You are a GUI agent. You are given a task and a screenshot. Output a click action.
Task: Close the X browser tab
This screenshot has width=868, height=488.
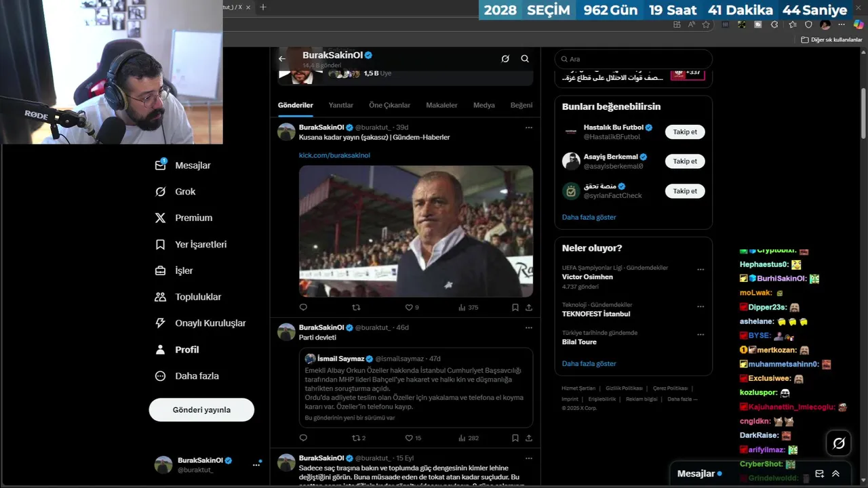[x=248, y=7]
